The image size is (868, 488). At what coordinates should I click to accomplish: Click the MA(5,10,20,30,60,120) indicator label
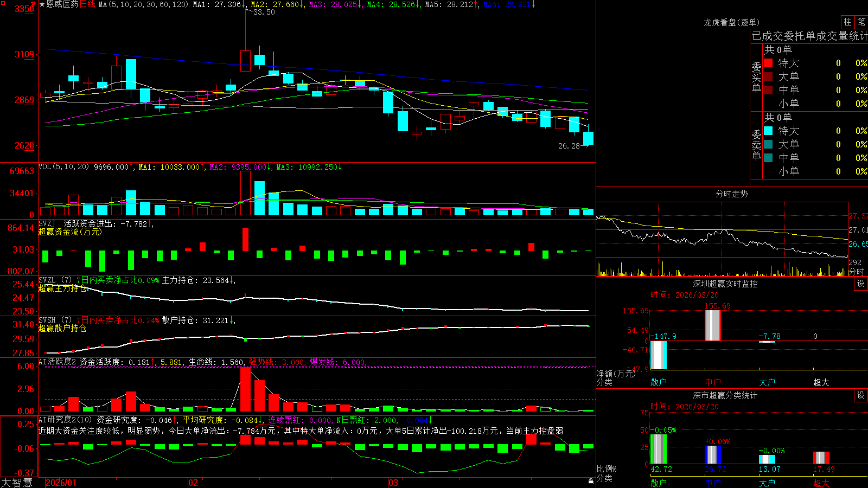coord(143,4)
